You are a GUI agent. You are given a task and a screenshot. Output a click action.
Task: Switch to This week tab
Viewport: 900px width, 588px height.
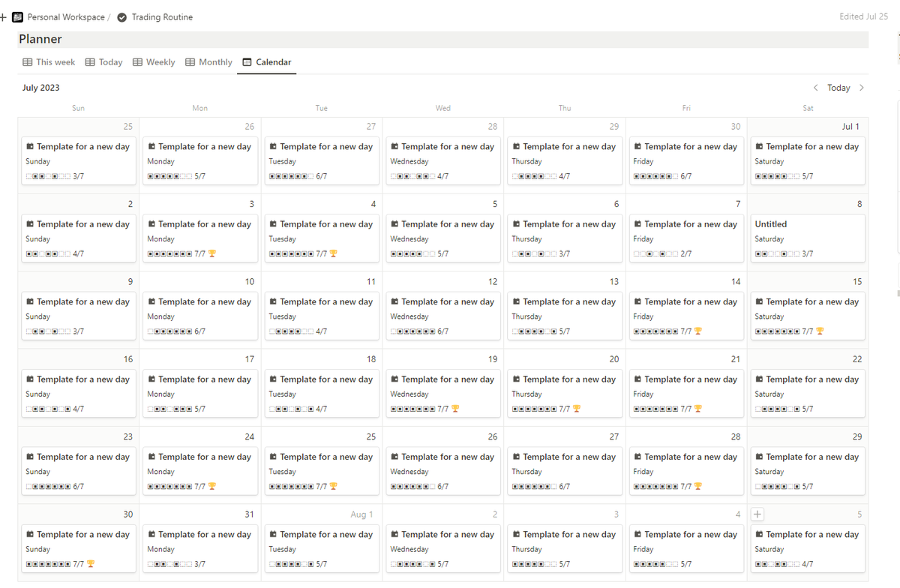click(x=49, y=62)
